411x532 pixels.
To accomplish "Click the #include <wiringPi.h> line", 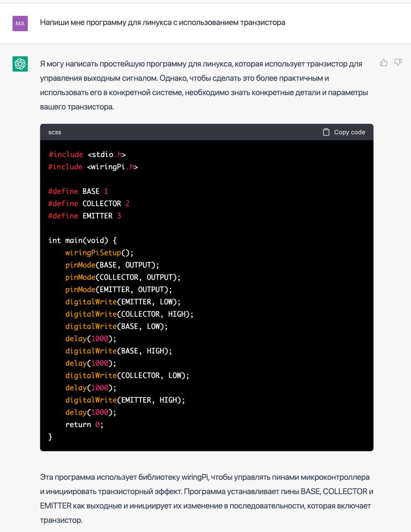I will click(x=93, y=167).
